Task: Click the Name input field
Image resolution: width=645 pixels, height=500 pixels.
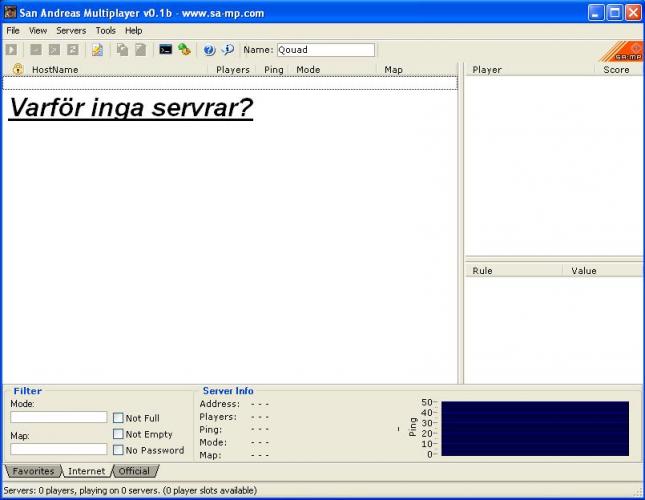Action: 324,50
